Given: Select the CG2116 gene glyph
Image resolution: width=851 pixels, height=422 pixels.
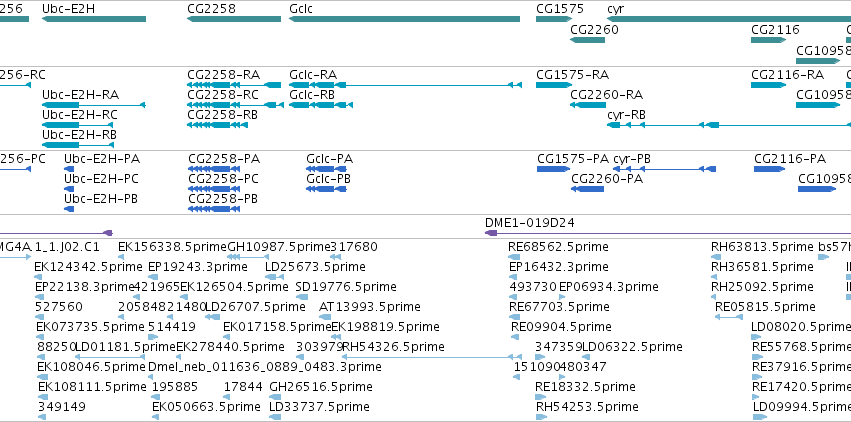Looking at the screenshot, I should (x=769, y=40).
